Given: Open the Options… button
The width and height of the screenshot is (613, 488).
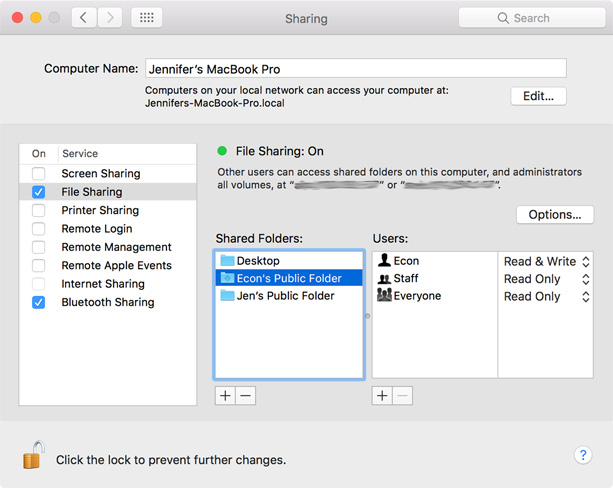Looking at the screenshot, I should pos(555,214).
